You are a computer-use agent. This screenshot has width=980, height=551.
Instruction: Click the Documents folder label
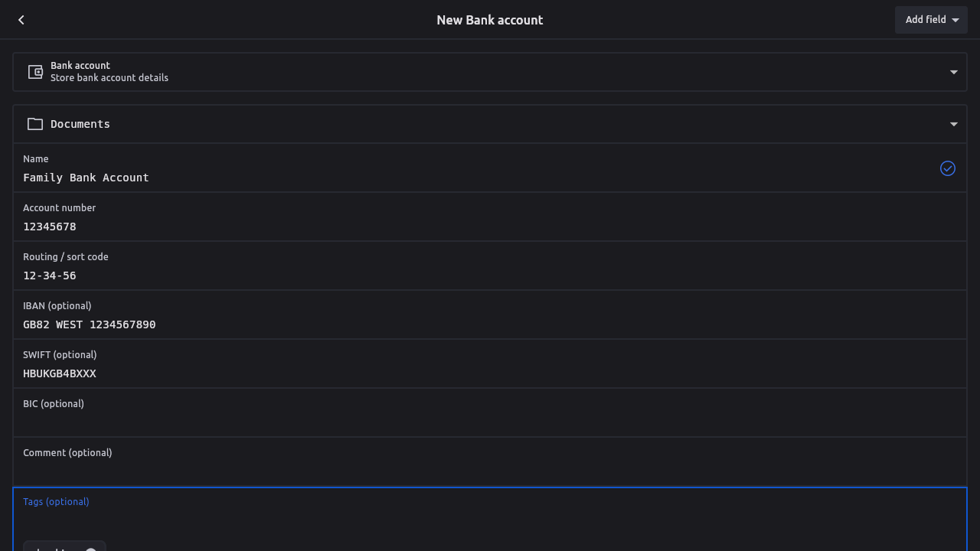(x=80, y=124)
